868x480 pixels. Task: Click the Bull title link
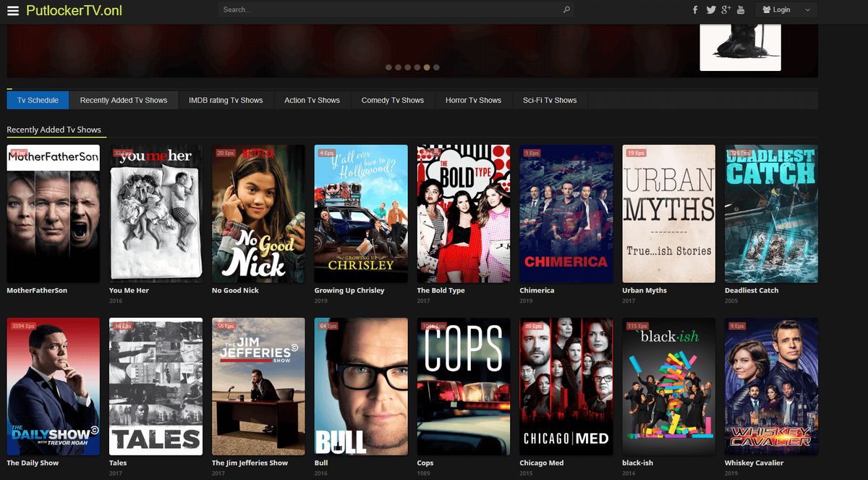click(x=321, y=463)
